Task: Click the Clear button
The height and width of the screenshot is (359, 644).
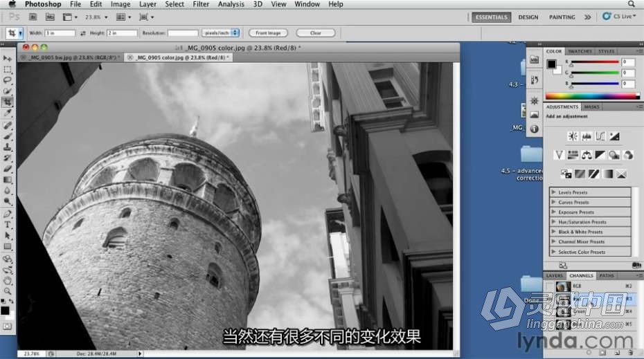Action: pos(316,33)
